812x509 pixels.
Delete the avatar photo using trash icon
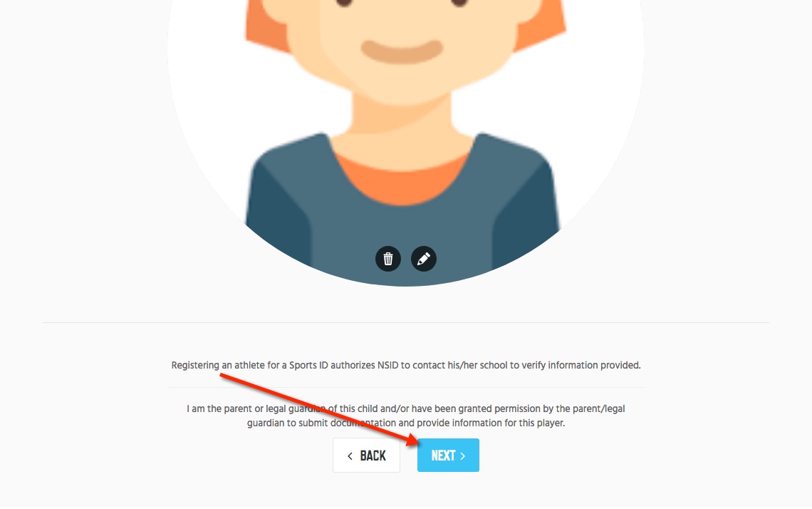coord(388,259)
